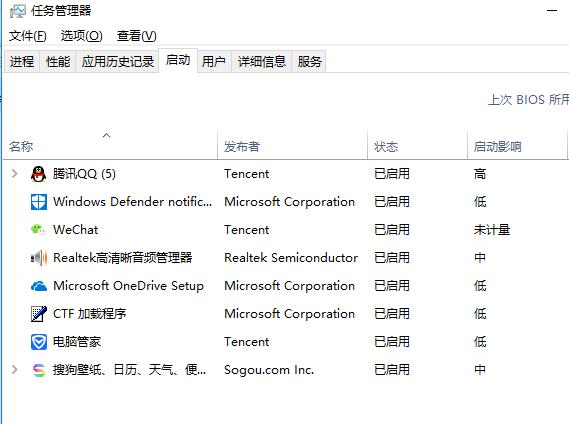Select the WeChat startup entry

(x=75, y=230)
